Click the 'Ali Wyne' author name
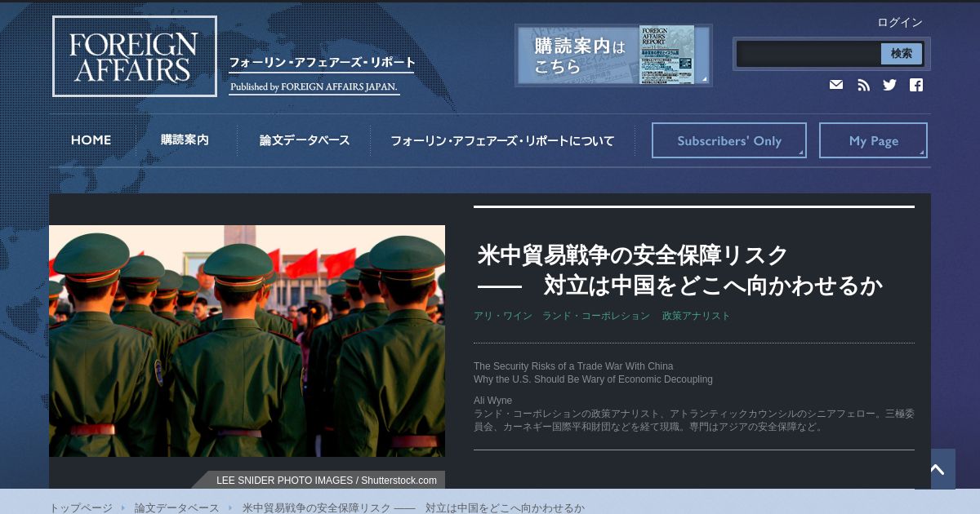Screen dimensions: 980x514 [493, 401]
